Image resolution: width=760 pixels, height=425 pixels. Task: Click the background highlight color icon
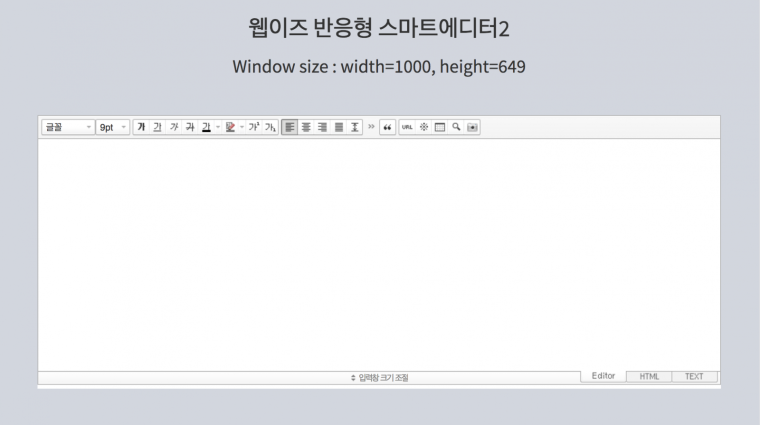(x=230, y=127)
